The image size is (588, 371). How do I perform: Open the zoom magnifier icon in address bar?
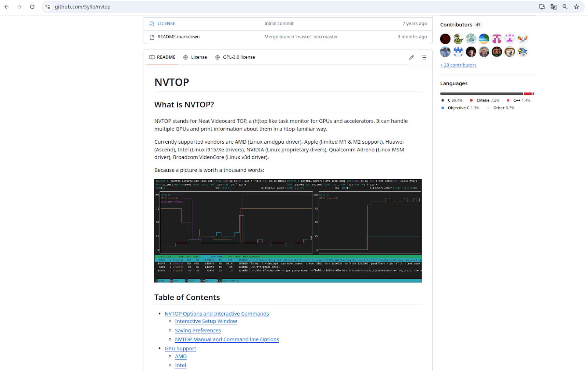565,7
